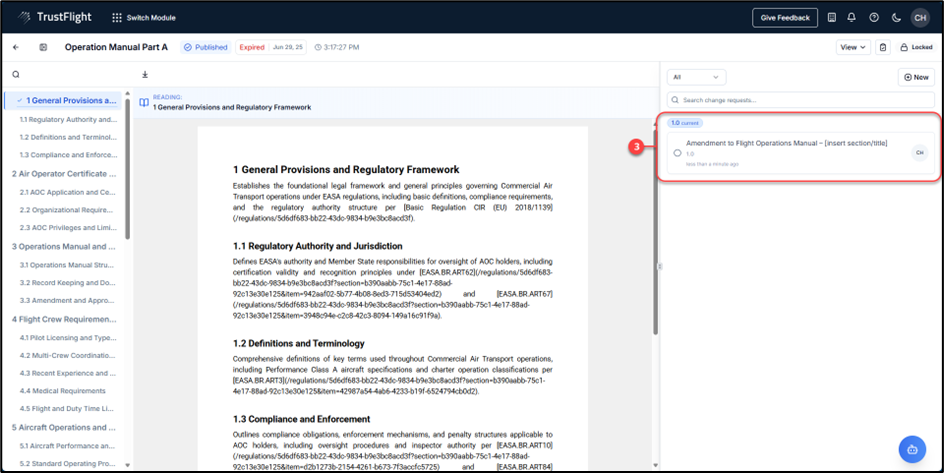944x473 pixels.
Task: Click the sidebar search magnifier icon
Action: [x=16, y=74]
